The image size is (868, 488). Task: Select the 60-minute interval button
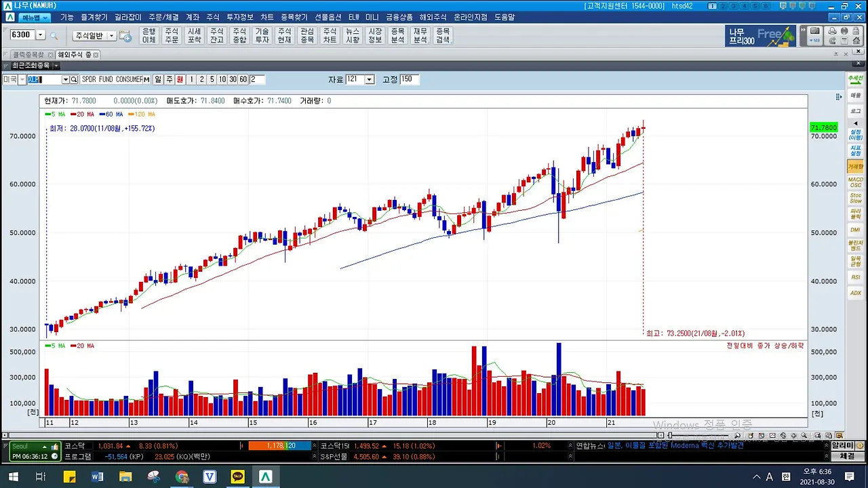click(x=243, y=79)
